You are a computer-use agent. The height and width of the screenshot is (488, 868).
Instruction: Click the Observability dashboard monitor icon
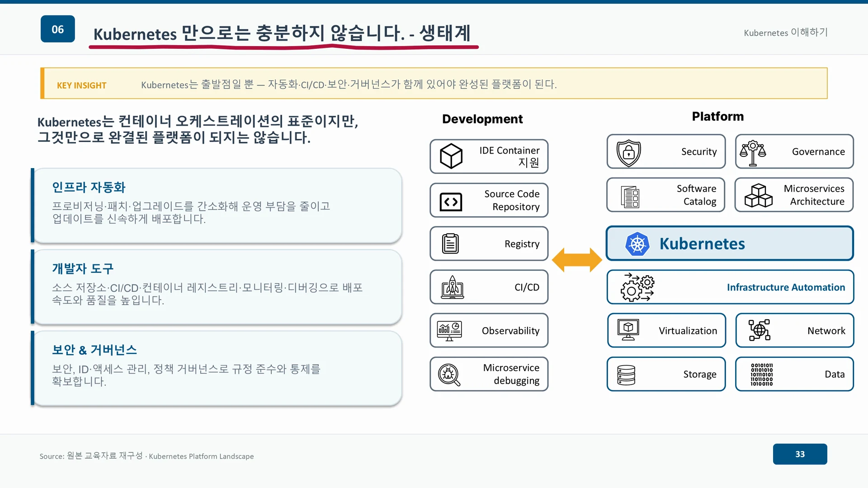click(449, 331)
